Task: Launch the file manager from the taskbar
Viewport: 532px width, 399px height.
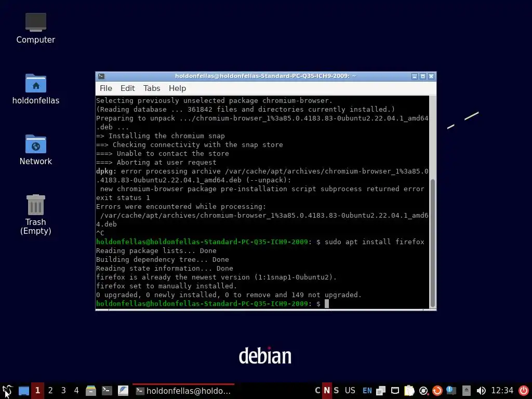Action: tap(90, 391)
